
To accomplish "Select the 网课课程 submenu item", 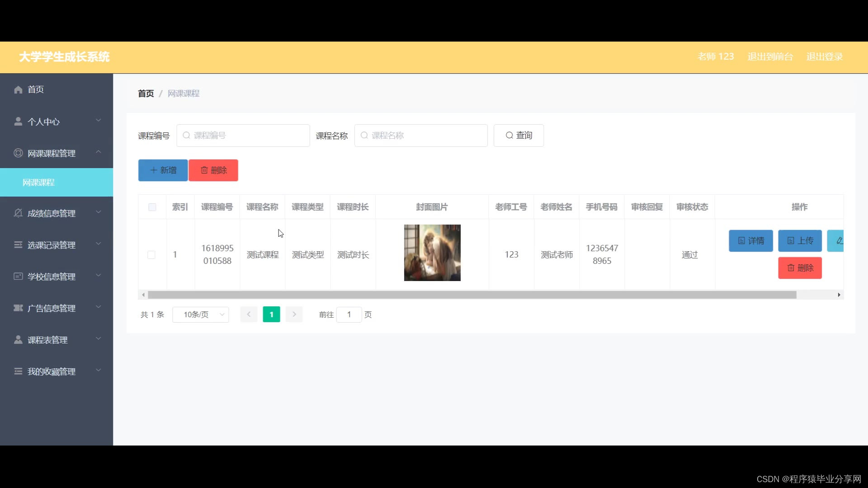I will [39, 183].
